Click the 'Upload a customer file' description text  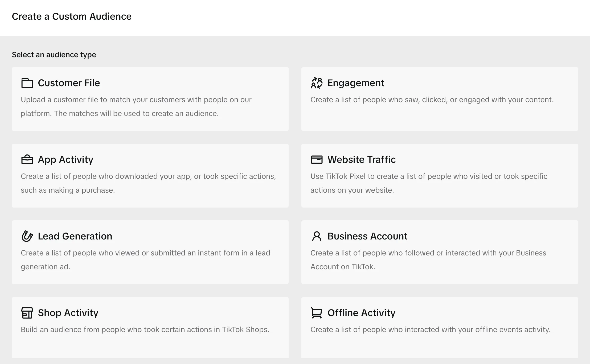coord(136,106)
